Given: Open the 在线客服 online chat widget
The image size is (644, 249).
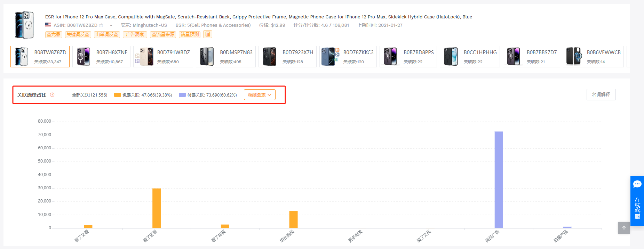Looking at the screenshot, I should [x=637, y=201].
